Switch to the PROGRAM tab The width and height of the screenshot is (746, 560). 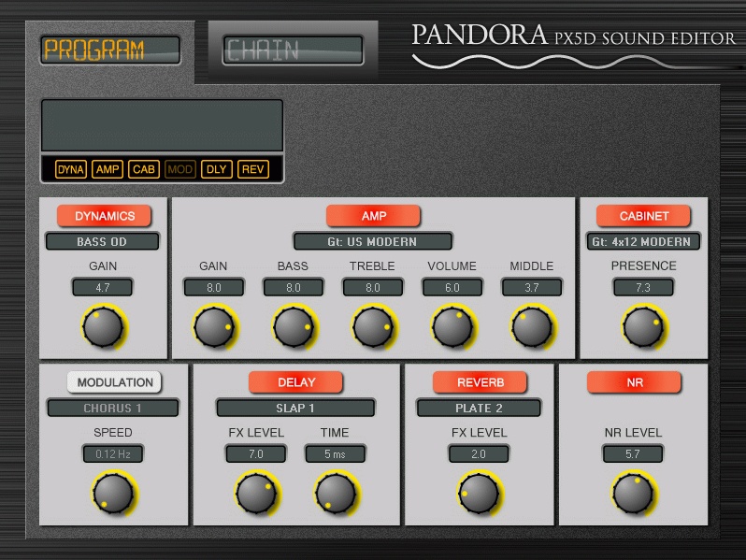pos(110,50)
